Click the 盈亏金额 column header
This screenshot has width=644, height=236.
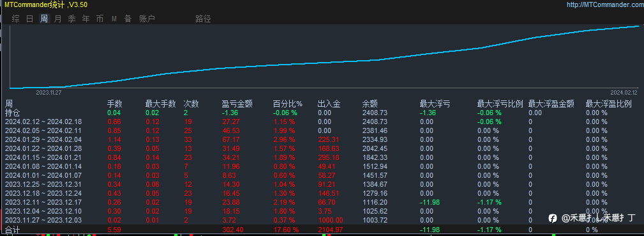pos(237,104)
